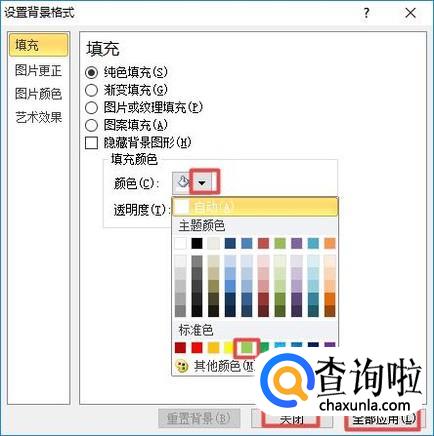Click the help question mark icon
This screenshot has height=436, width=434.
[366, 13]
